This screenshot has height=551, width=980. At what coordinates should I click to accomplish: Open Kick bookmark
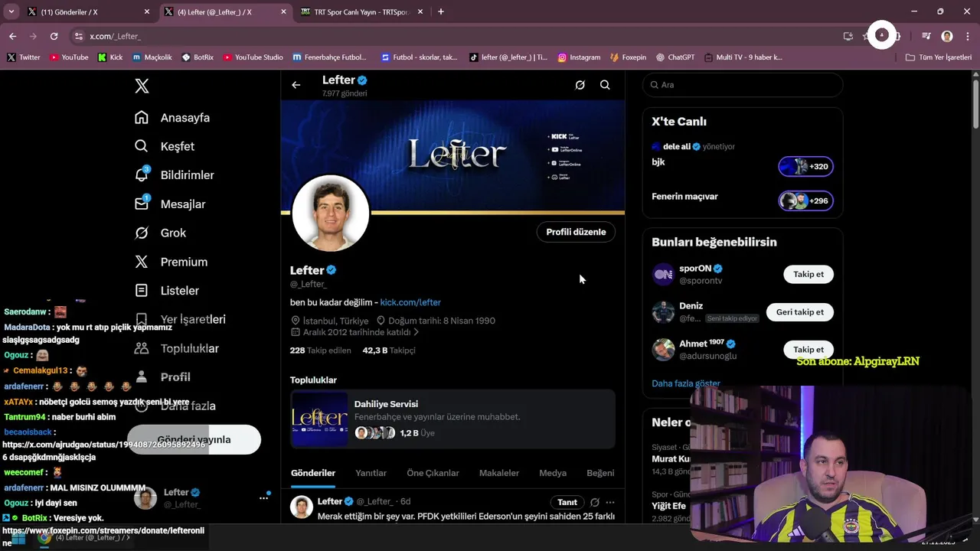click(110, 57)
